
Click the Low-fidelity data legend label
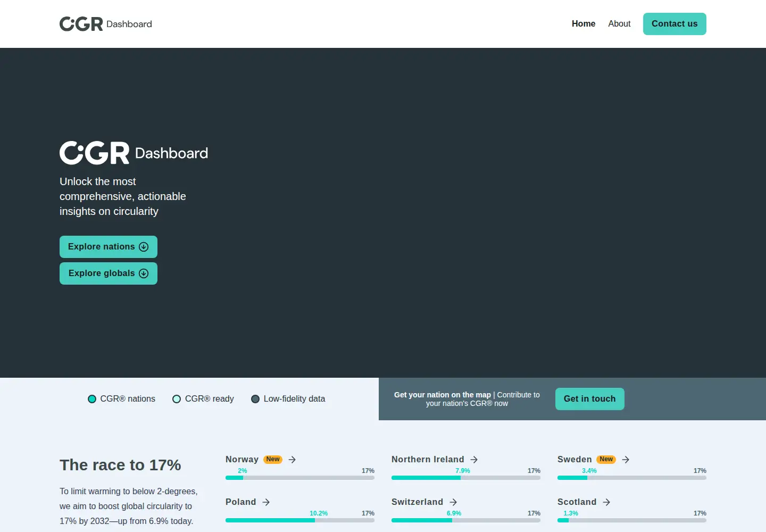click(x=294, y=399)
